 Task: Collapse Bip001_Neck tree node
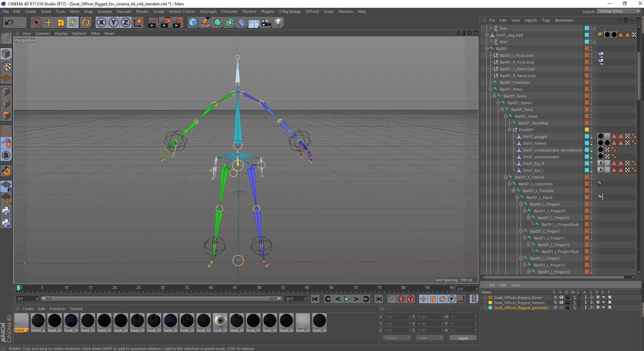[502, 110]
